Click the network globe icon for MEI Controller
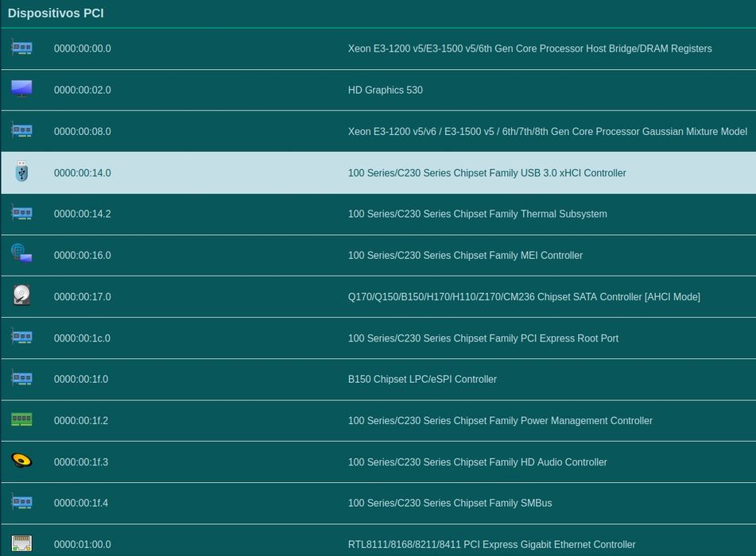Viewport: 756px width, 556px height. [x=21, y=253]
